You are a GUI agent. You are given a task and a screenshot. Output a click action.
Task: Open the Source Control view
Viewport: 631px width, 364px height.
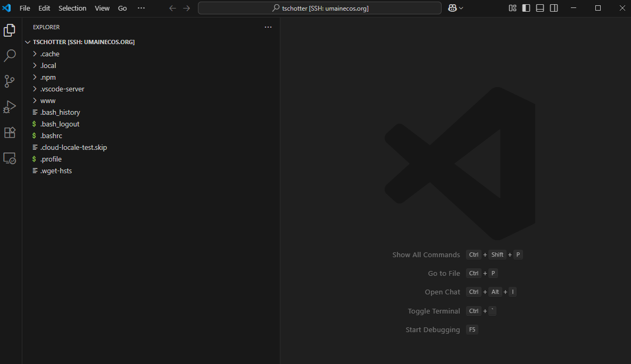(x=9, y=81)
